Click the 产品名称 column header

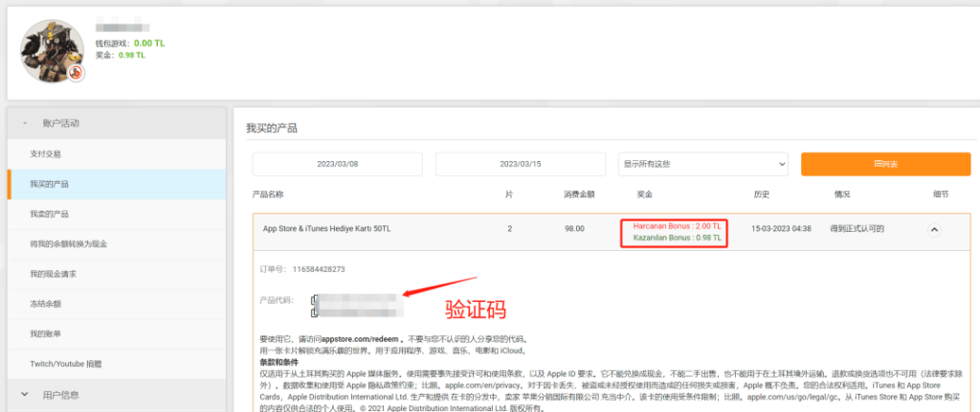click(x=268, y=195)
